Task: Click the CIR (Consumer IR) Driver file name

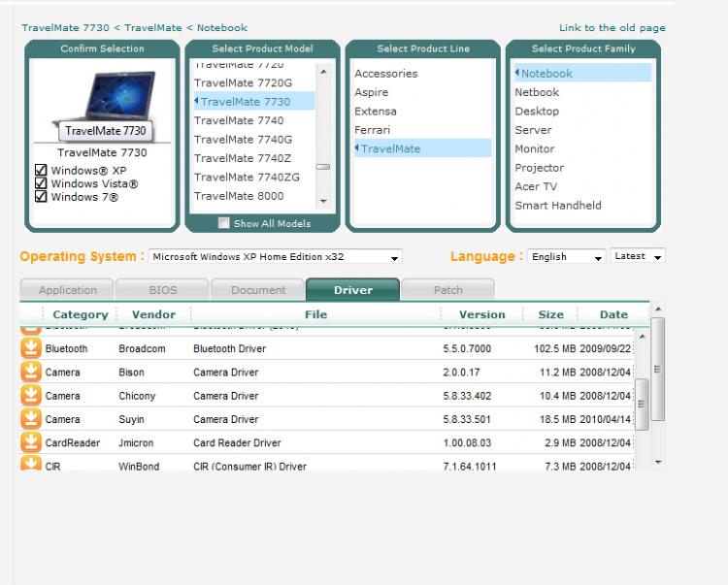Action: point(249,467)
